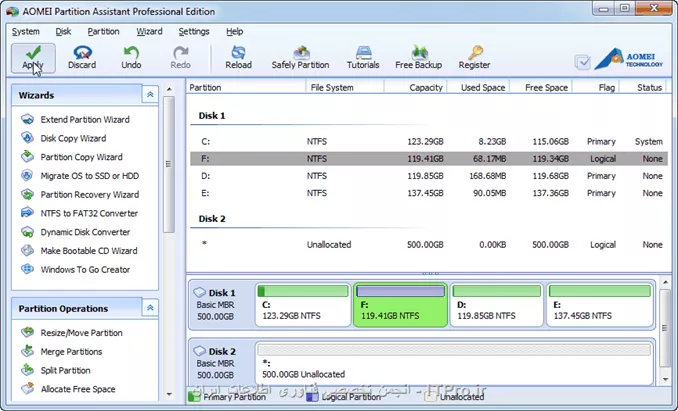Select the E: 137.45GB NTFS disk block

[600, 305]
